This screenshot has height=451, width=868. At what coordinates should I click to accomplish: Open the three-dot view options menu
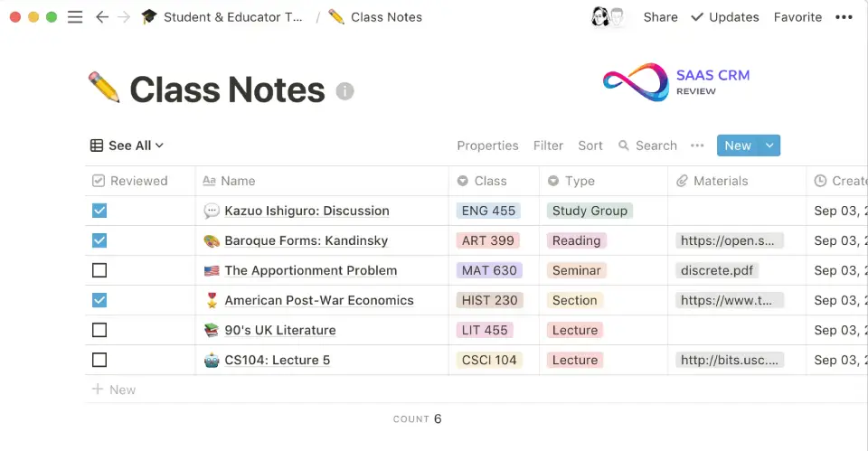697,146
